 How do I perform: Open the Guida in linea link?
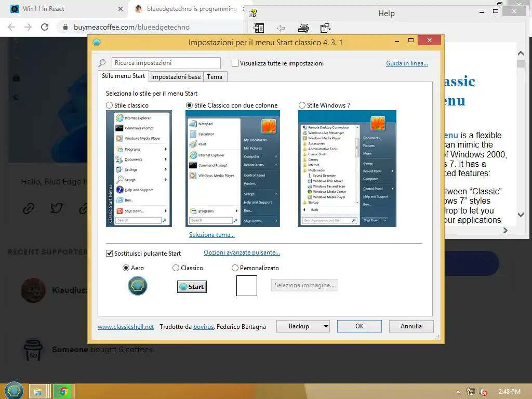(407, 63)
